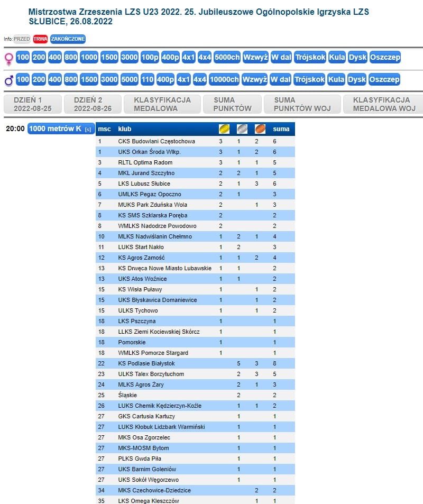The image size is (423, 504).
Task: Open the SUMA PUNKTÓW WOJ tab
Action: (x=302, y=104)
